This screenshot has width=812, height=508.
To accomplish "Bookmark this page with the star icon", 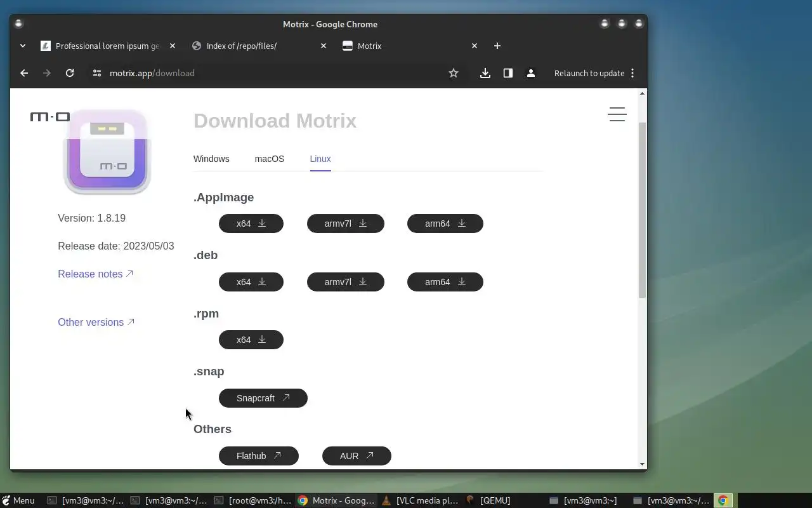I will point(454,73).
